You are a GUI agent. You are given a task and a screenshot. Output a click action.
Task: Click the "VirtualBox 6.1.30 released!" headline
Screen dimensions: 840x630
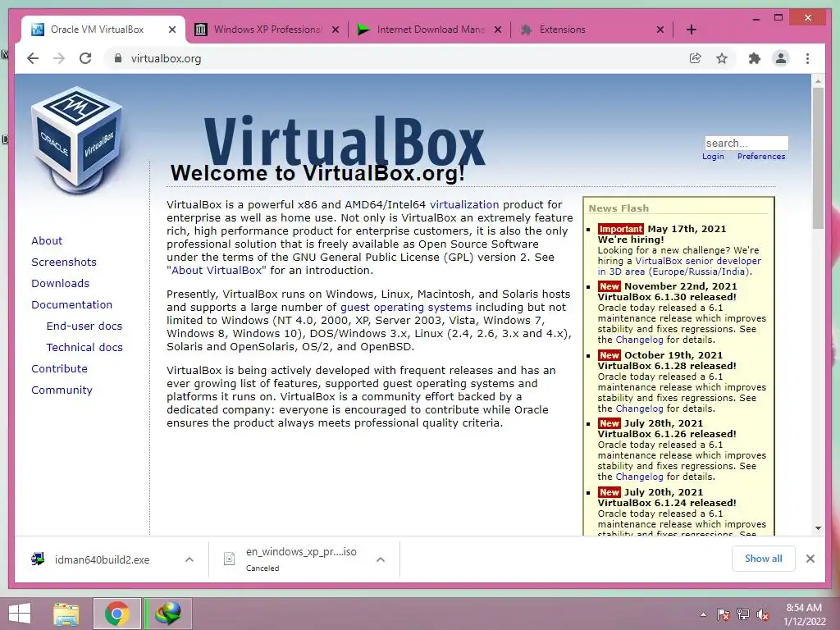click(667, 297)
